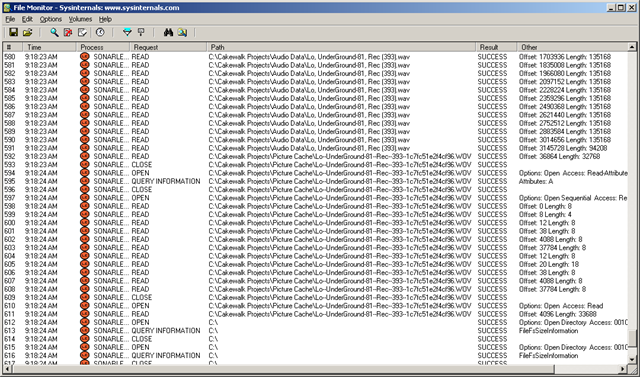Click the horizontal scrollbar right arrow
Viewport: 640px width, 377px height.
pos(624,369)
